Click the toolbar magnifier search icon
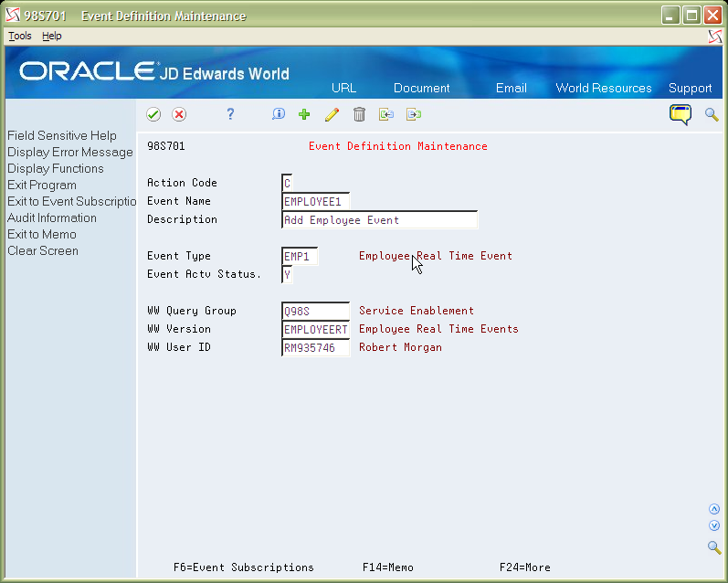The height and width of the screenshot is (583, 728). point(712,114)
